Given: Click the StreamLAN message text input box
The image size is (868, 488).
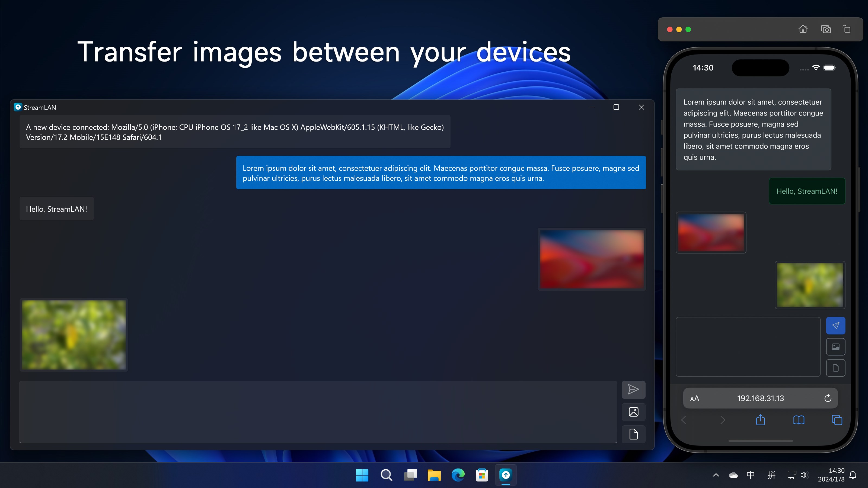Looking at the screenshot, I should [318, 412].
